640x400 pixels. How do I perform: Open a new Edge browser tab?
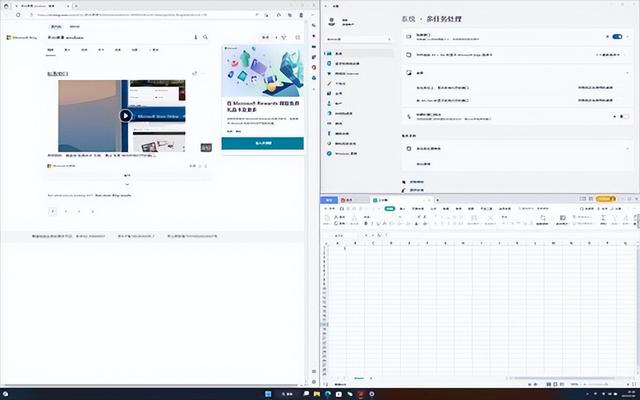[x=76, y=6]
